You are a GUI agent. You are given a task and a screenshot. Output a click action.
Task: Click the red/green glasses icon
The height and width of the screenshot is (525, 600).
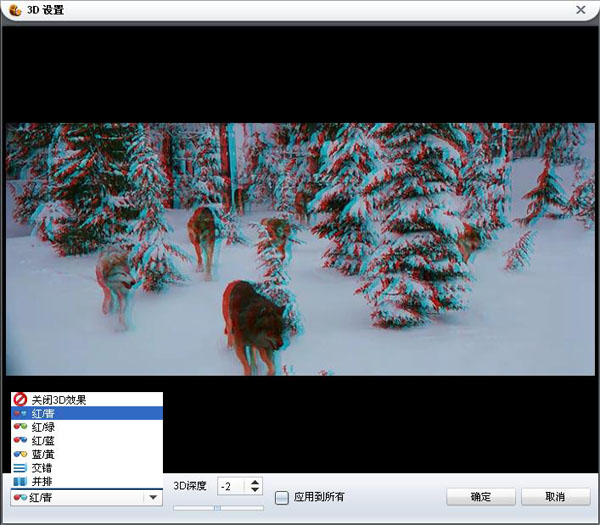coord(20,426)
